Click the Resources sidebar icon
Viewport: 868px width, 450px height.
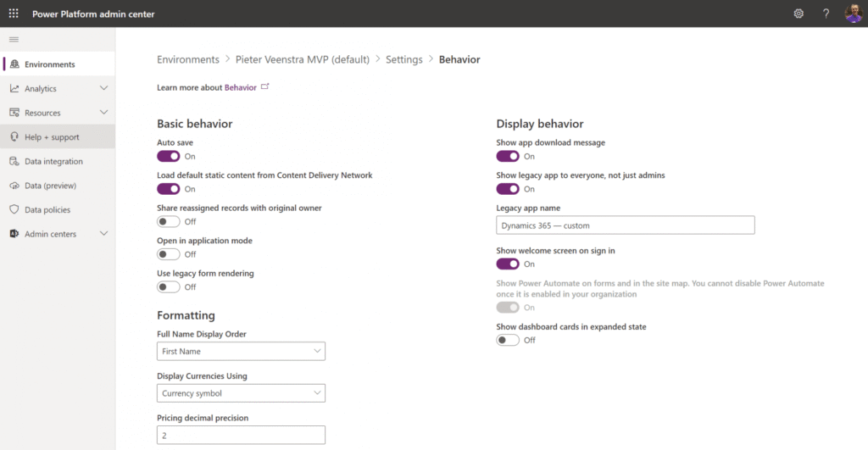pyautogui.click(x=14, y=113)
